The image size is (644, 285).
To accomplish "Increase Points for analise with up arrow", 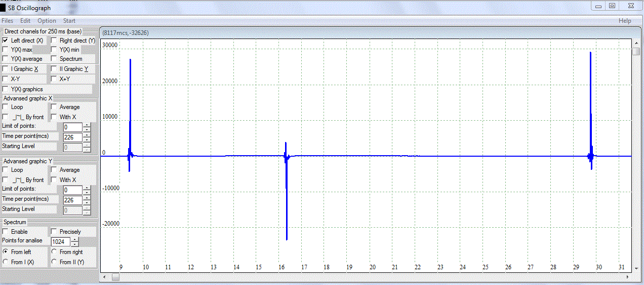I will [x=75, y=239].
